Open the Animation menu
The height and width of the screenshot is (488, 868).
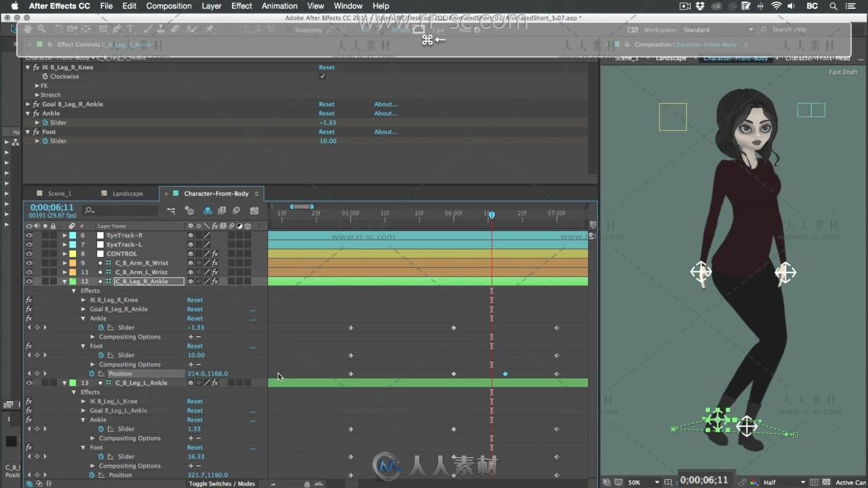pos(279,6)
